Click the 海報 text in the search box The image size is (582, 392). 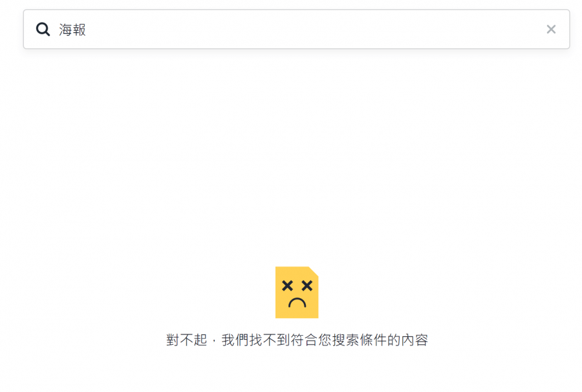(72, 30)
